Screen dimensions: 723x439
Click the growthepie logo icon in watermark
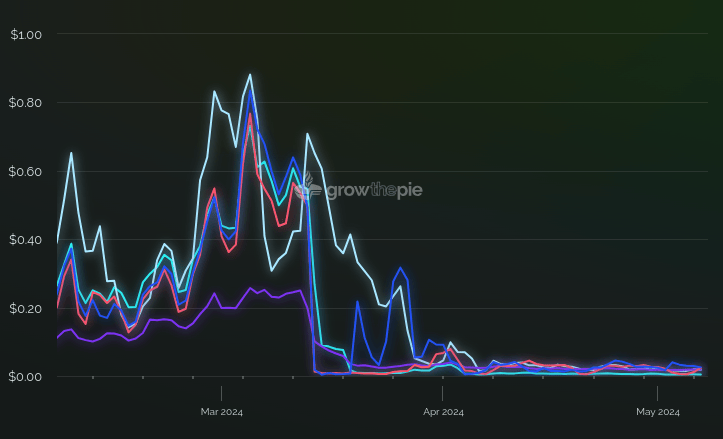pos(310,186)
